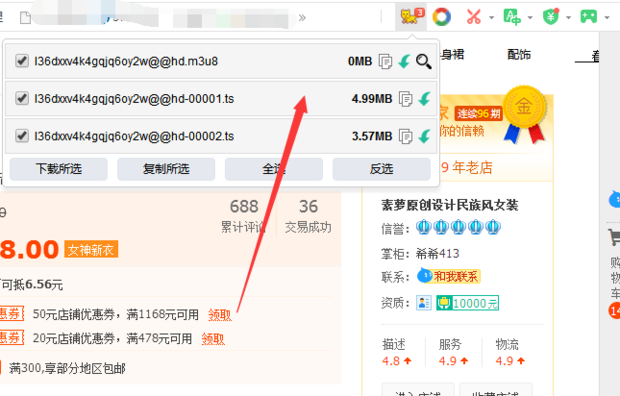Copy link of hd-00001.ts file
Screen dimensions: 620x396
(406, 99)
